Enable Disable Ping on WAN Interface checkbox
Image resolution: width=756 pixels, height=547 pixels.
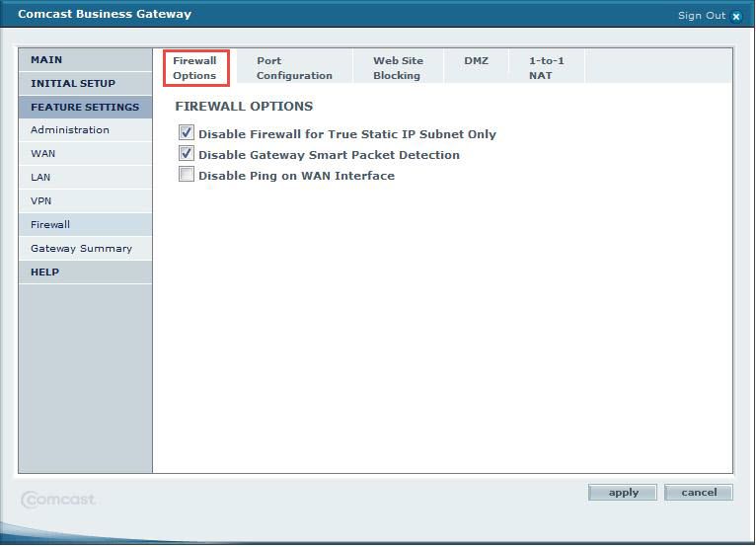[187, 176]
